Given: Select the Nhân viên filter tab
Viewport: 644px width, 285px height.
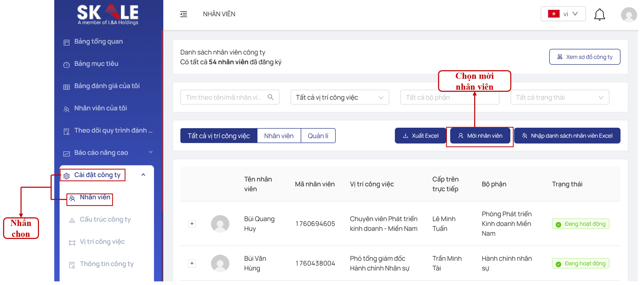Looking at the screenshot, I should pyautogui.click(x=279, y=136).
